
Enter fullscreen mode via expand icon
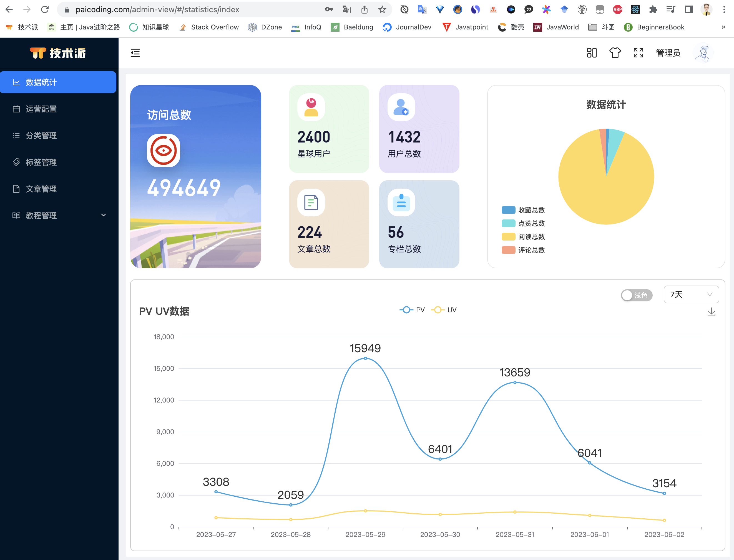point(639,53)
